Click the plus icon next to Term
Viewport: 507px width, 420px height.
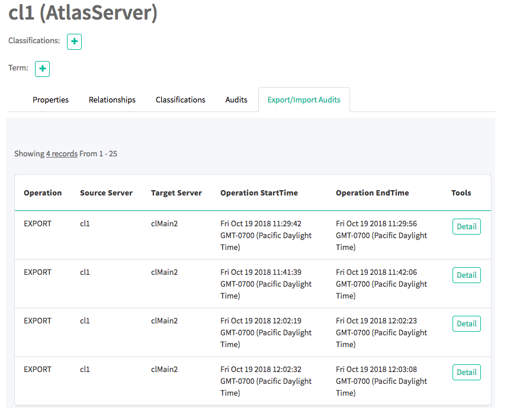click(x=42, y=69)
